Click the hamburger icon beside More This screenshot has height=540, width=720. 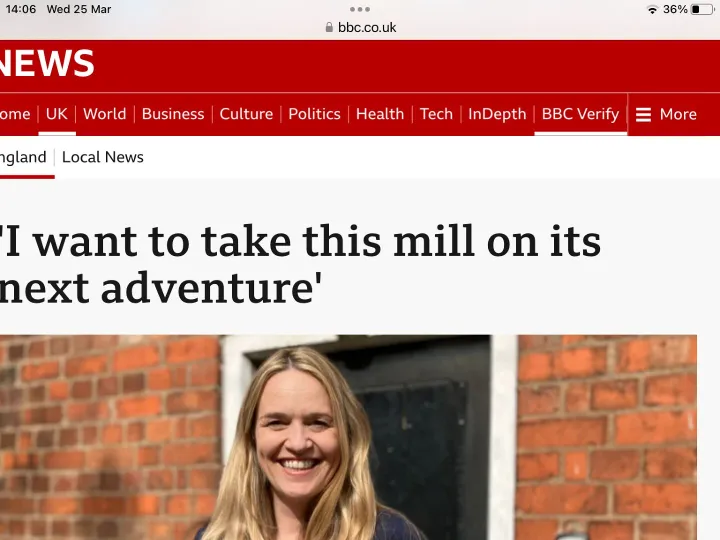(643, 114)
